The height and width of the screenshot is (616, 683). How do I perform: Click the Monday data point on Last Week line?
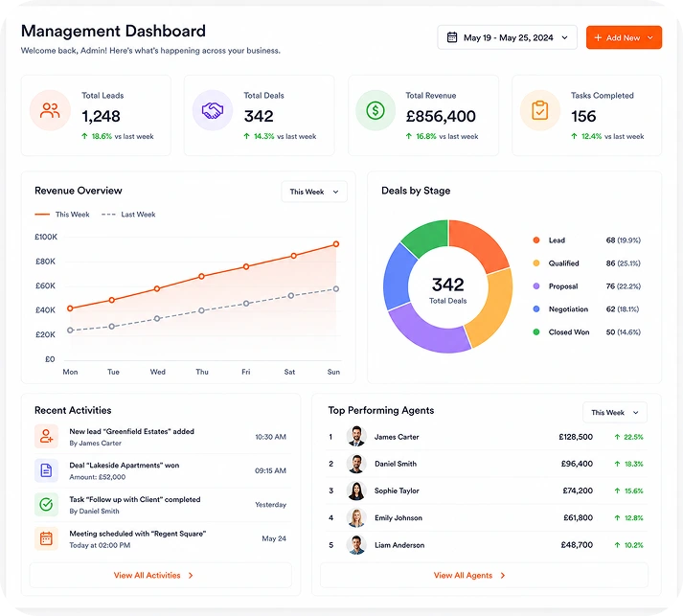70,331
